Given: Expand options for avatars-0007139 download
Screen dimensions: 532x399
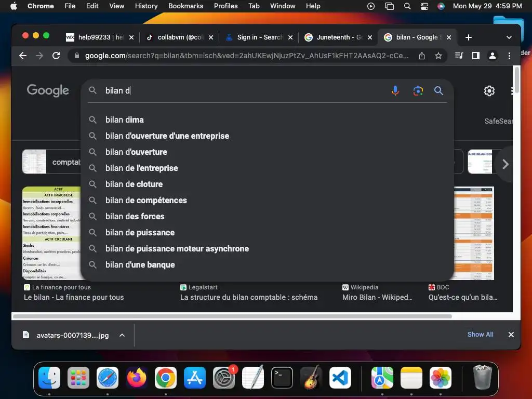Looking at the screenshot, I should click(122, 335).
